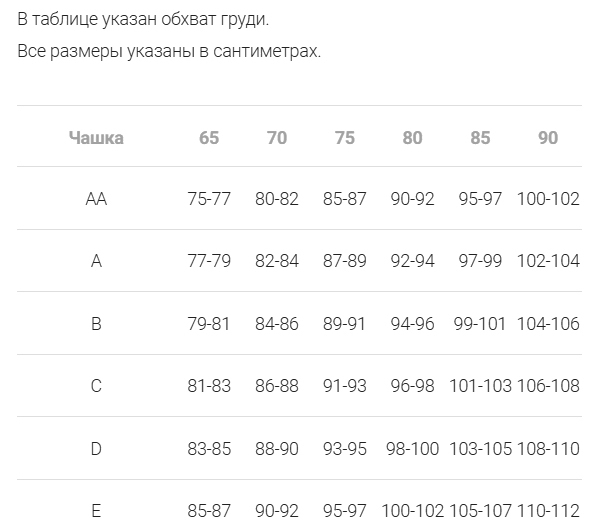This screenshot has width=615, height=529.
Task: Click the Чашка column header
Action: [96, 138]
